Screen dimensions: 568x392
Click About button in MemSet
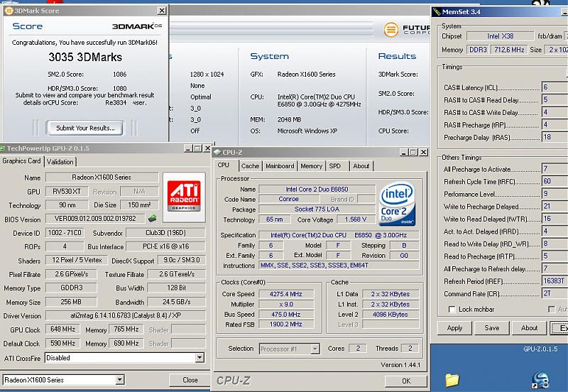[x=529, y=328]
